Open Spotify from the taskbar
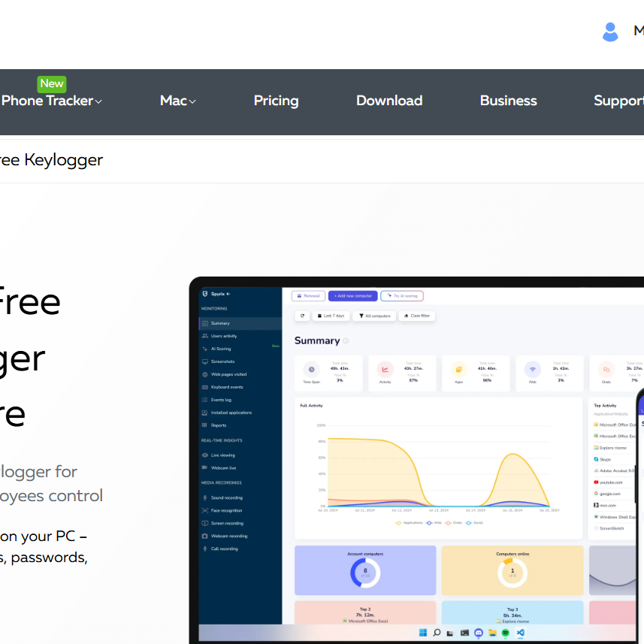This screenshot has height=644, width=644. point(506,633)
